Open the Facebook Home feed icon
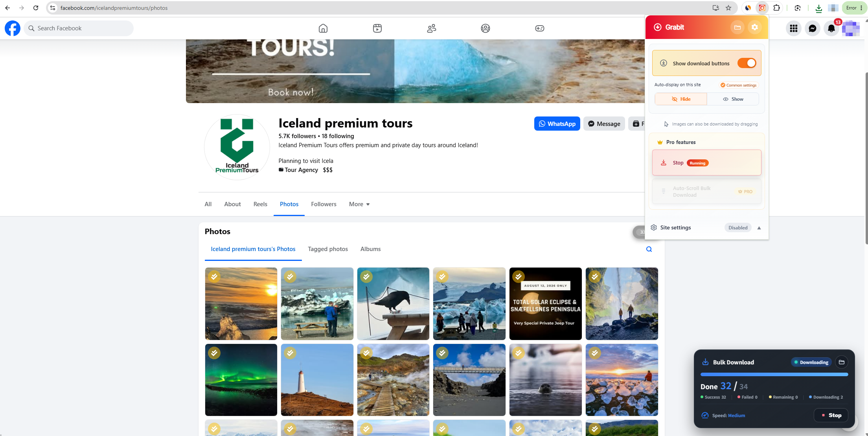Screen dimensions: 868x436 click(x=323, y=28)
